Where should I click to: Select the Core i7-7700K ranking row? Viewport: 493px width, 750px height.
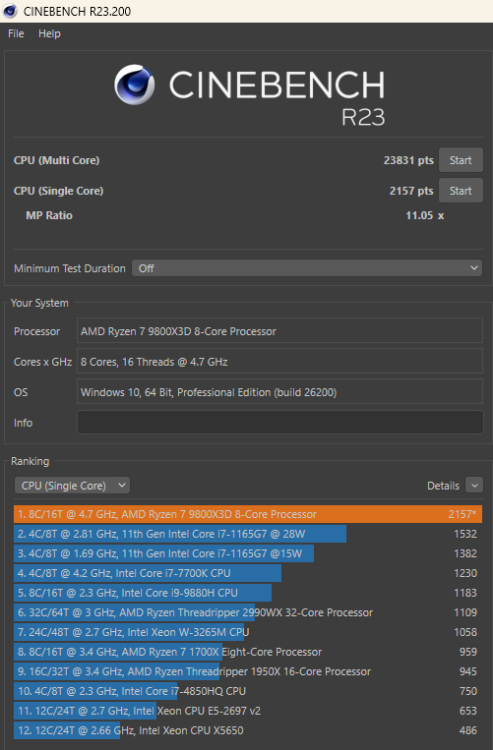pos(248,573)
